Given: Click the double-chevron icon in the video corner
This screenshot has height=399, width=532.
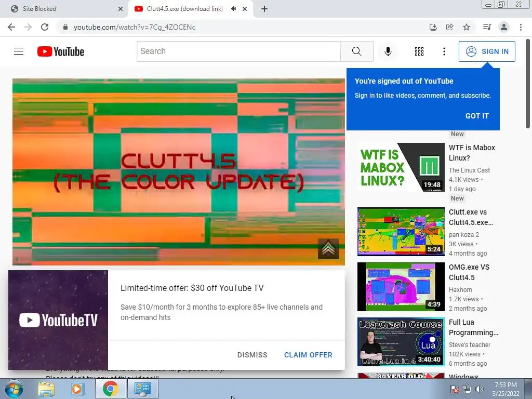Looking at the screenshot, I should [x=328, y=249].
